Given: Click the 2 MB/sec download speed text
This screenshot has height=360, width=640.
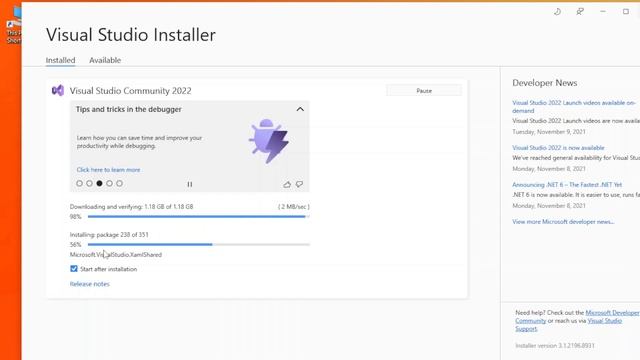Looking at the screenshot, I should pos(293,207).
